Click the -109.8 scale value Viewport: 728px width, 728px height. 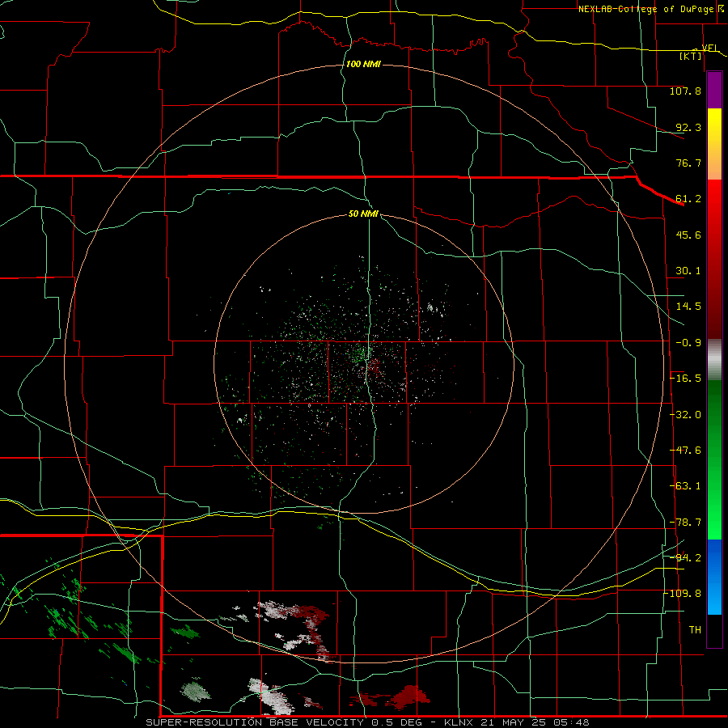(683, 594)
